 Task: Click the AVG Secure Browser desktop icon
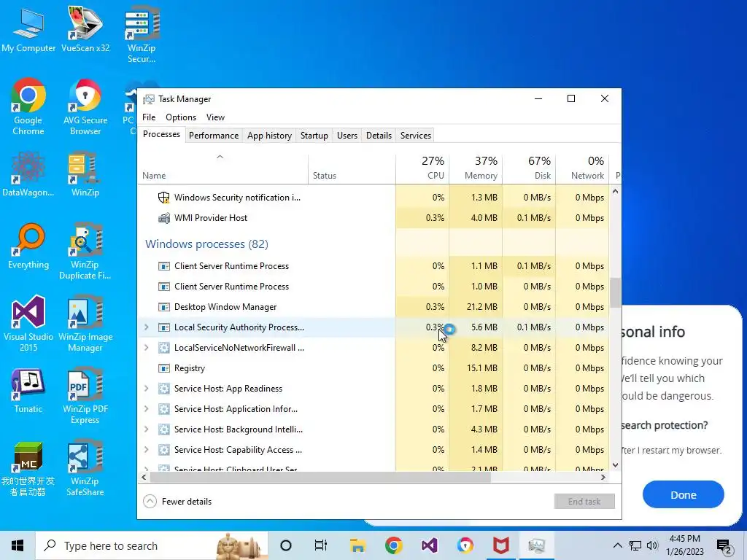tap(85, 107)
